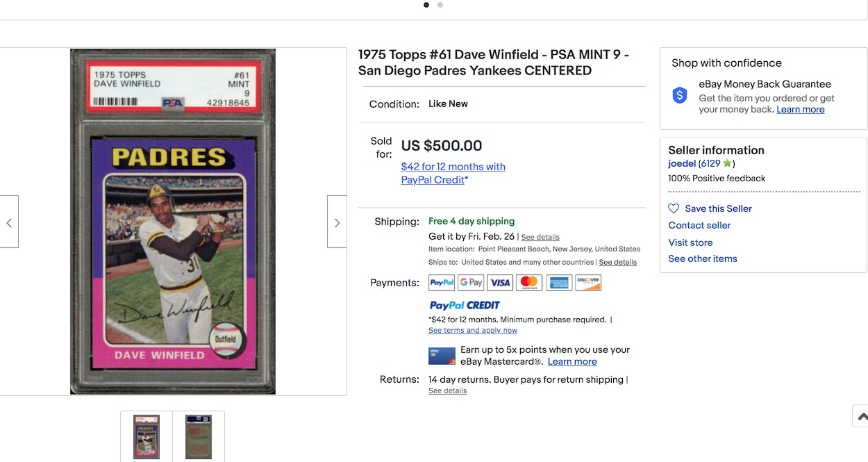The height and width of the screenshot is (462, 868).
Task: Click See terms and apply now
Action: [473, 330]
